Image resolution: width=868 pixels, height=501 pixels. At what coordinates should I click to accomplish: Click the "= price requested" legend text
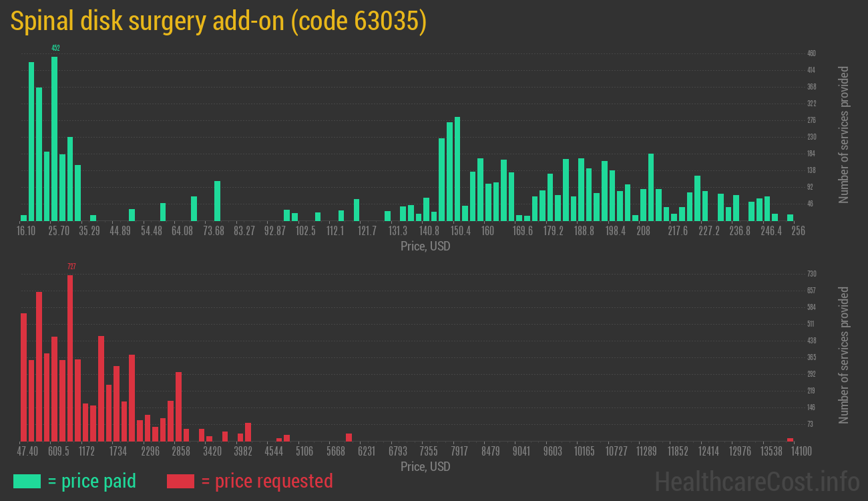tap(266, 481)
